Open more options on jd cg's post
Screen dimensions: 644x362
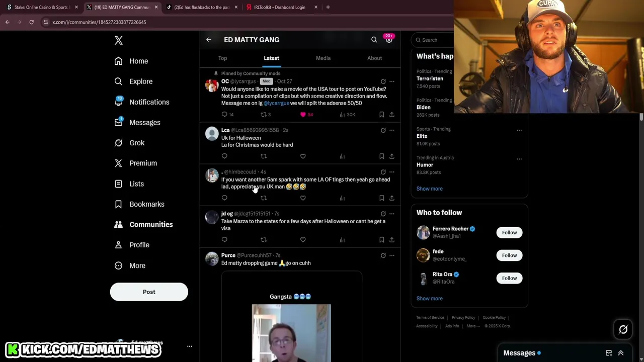click(392, 214)
